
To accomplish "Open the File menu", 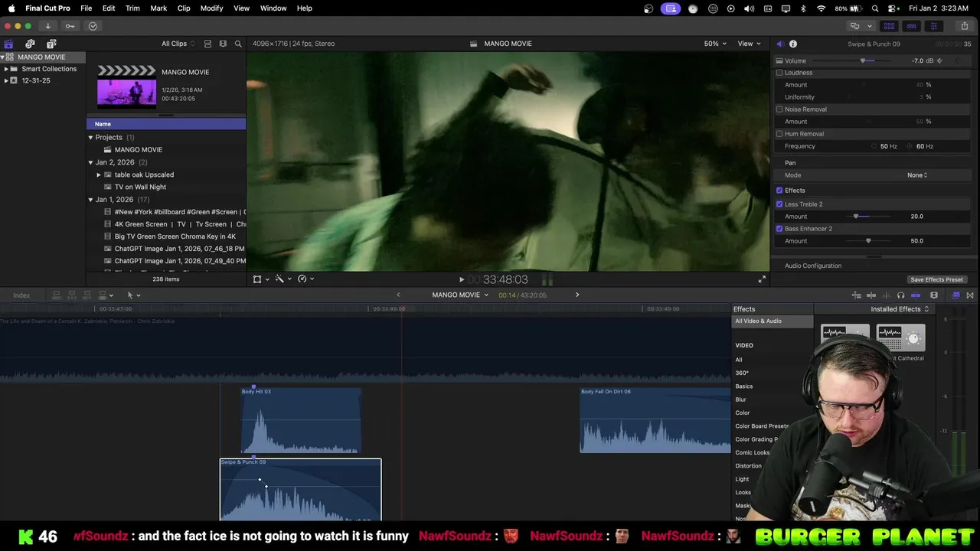I will pyautogui.click(x=87, y=8).
